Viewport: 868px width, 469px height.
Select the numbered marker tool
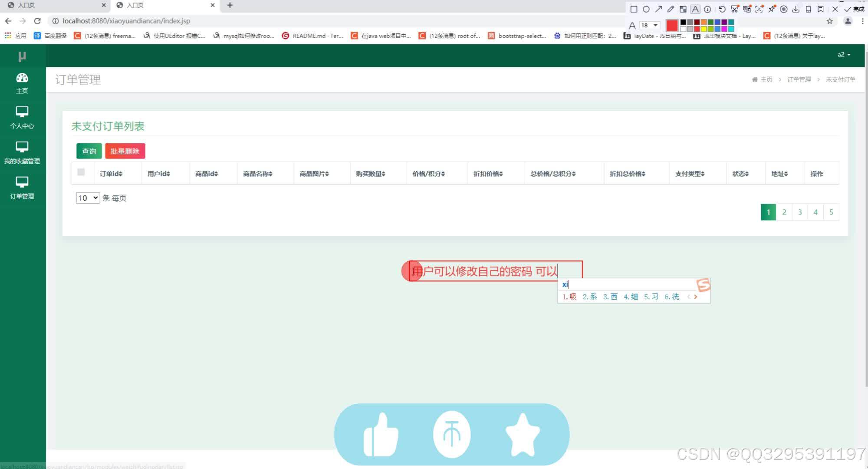[707, 9]
